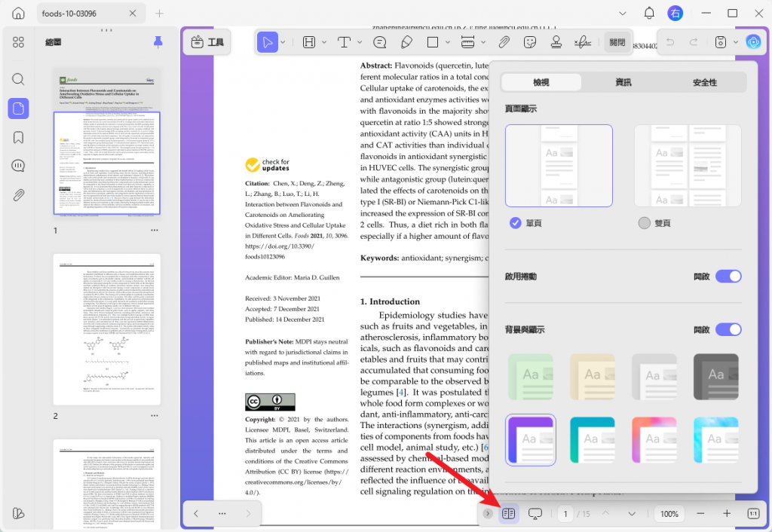Open the notifications bell

tap(649, 14)
